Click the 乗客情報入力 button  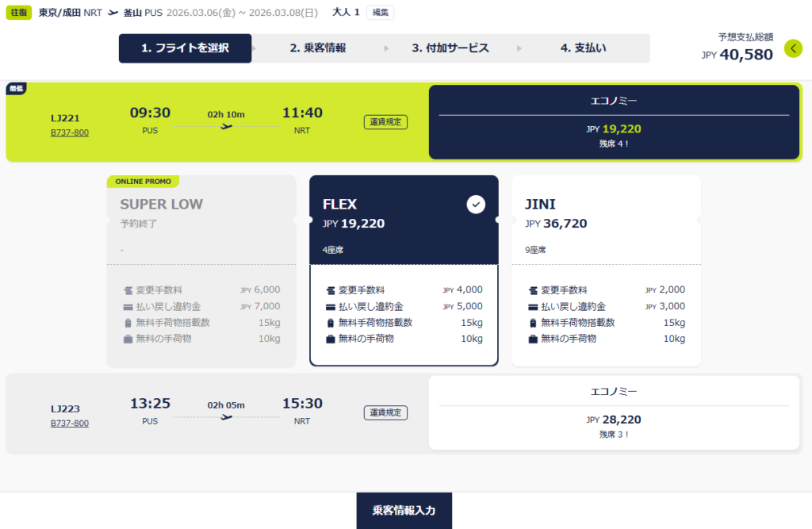point(404,511)
